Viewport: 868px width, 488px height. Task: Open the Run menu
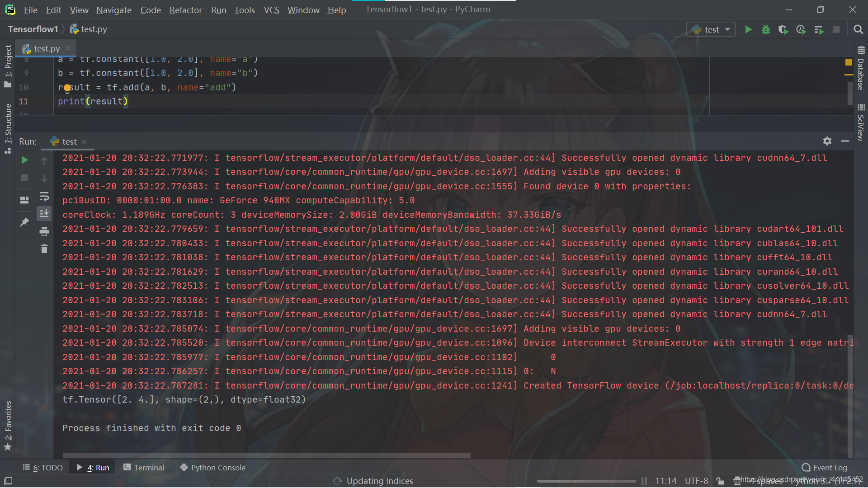(x=218, y=9)
